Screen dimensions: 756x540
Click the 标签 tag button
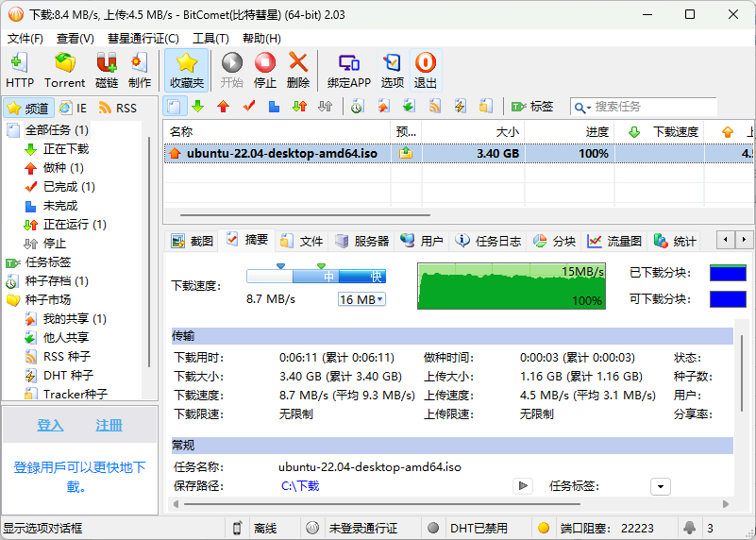531,107
